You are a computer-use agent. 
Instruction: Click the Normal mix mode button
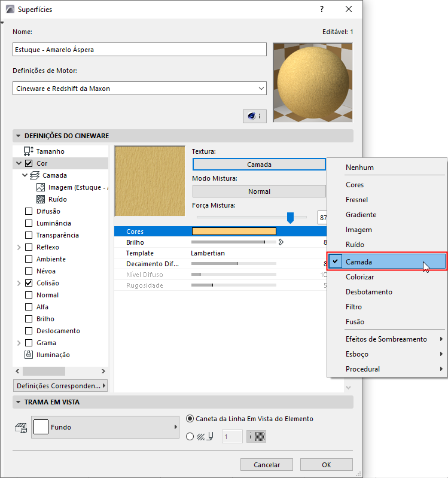point(259,191)
